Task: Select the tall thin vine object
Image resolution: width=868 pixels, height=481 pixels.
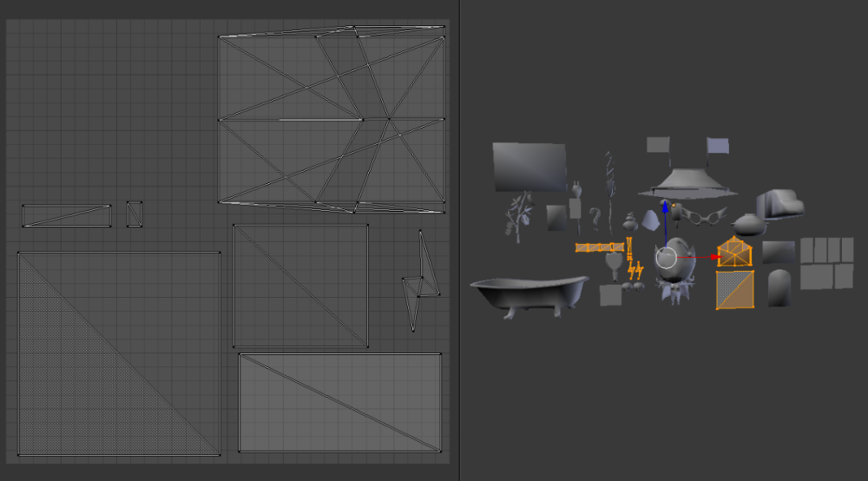Action: pos(609,192)
